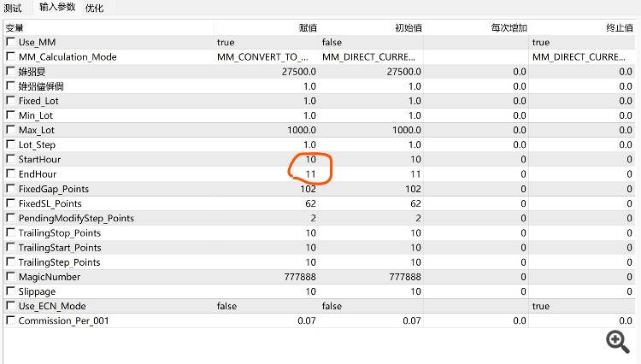Screen dimensions: 641x364
Task: Open Use_ECN_Mode false value dropdown
Action: tap(266, 306)
